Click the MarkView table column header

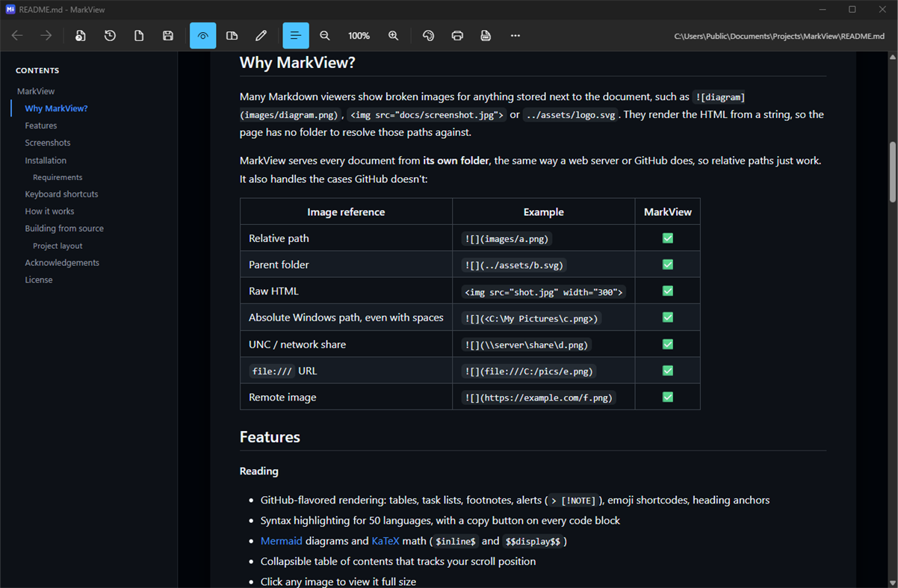[x=668, y=212]
